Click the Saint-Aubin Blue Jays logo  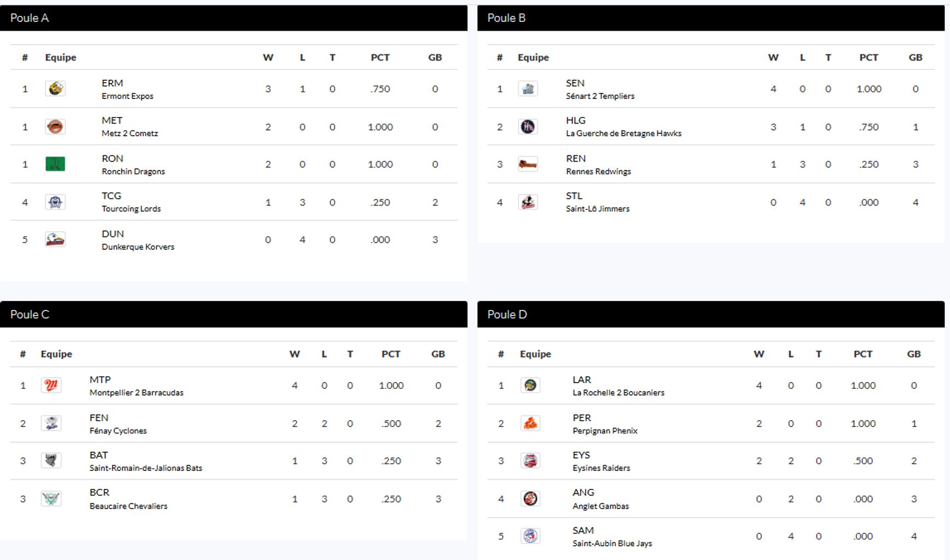click(530, 536)
